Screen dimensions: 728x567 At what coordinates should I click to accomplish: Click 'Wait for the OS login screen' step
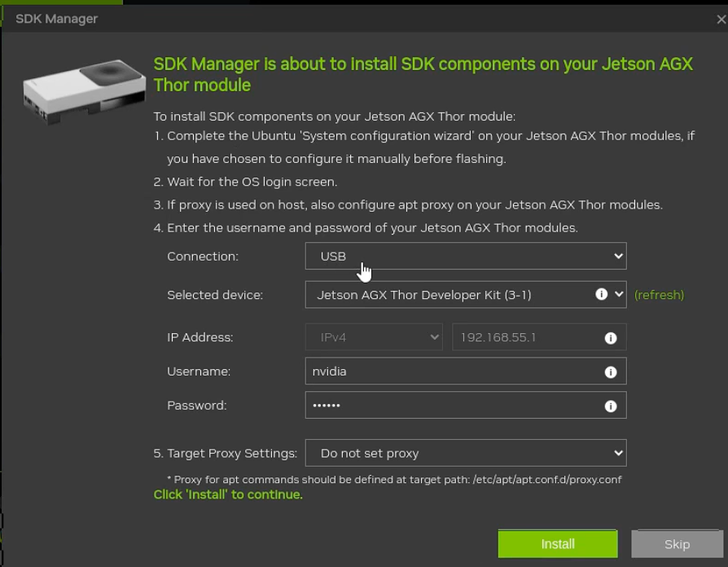coord(245,182)
